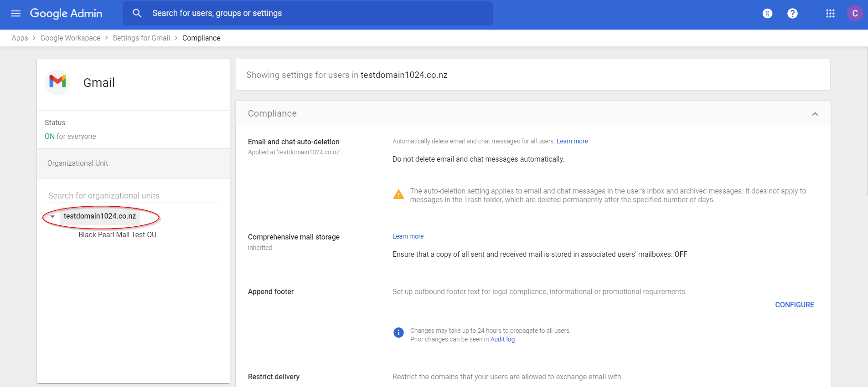Focus the Search for organizational units field

133,196
